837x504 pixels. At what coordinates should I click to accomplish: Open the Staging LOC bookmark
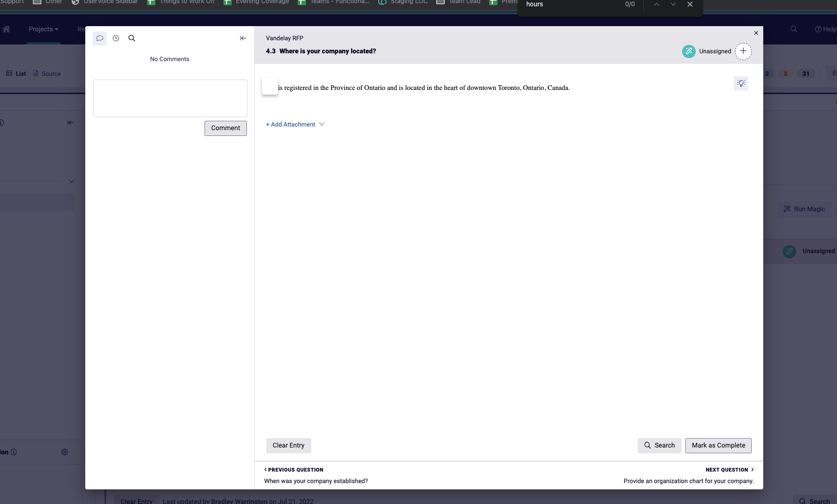[403, 2]
